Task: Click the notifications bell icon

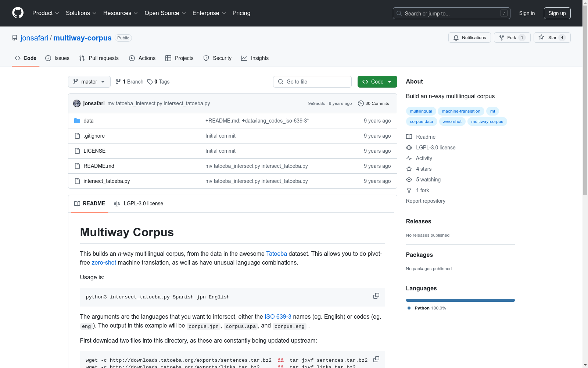Action: (456, 38)
